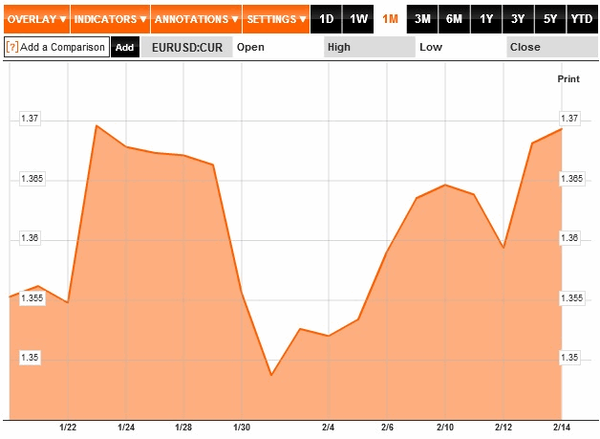Click the High price field
The height and width of the screenshot is (439, 600).
point(370,47)
